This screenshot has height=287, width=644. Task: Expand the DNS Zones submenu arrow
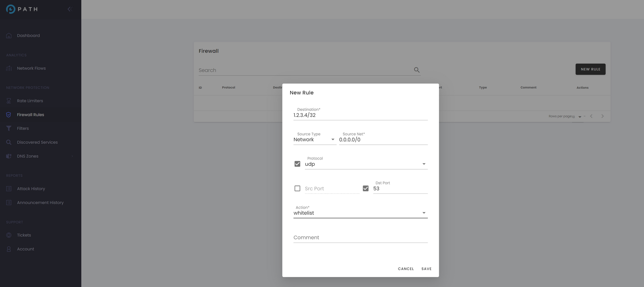point(72,156)
